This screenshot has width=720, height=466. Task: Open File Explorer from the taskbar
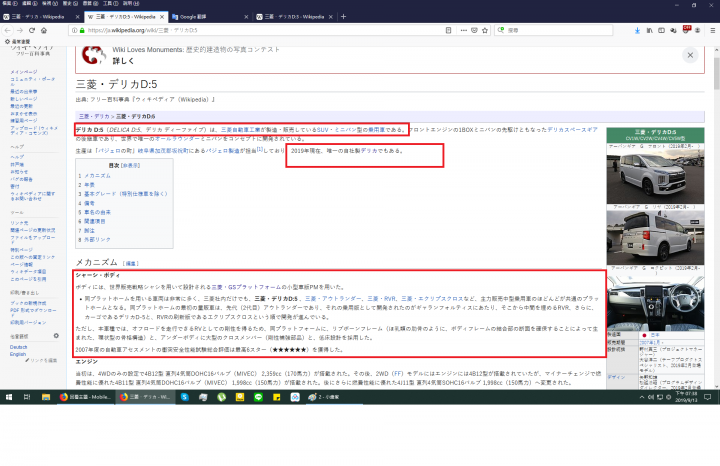pyautogui.click(x=45, y=397)
